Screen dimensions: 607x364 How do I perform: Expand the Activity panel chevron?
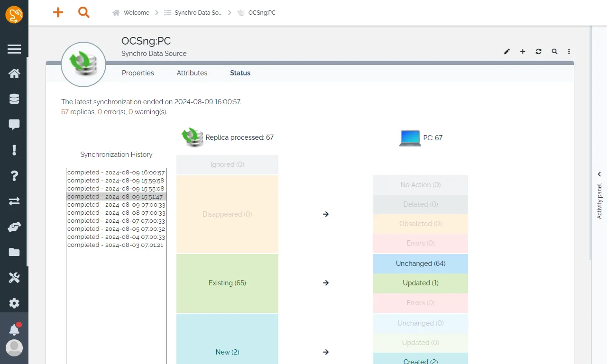[599, 174]
